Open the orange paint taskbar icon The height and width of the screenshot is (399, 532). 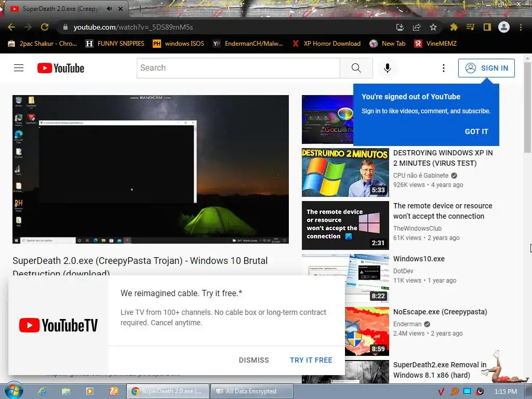tap(114, 391)
